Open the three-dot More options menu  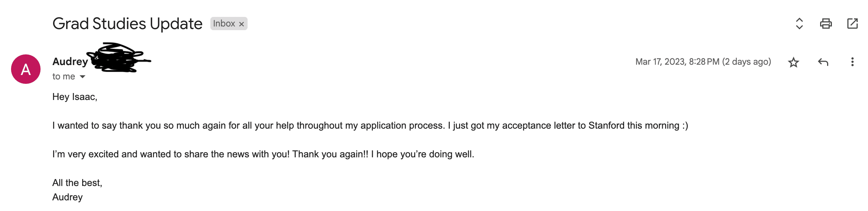tap(852, 62)
